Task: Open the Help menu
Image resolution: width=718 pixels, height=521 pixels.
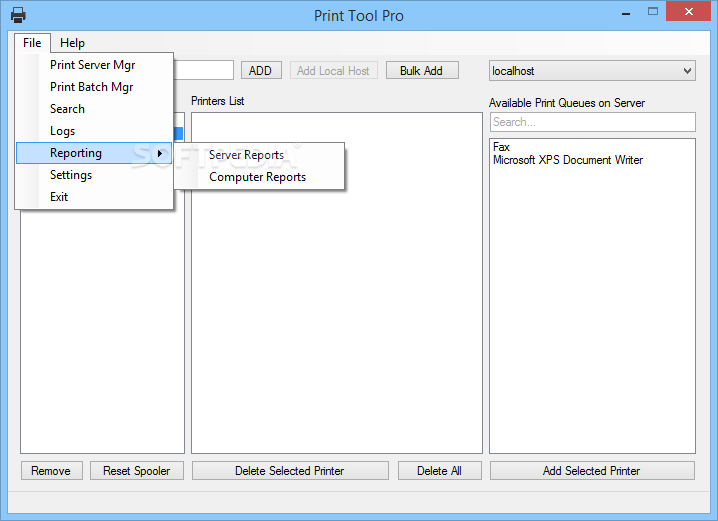Action: coord(72,43)
